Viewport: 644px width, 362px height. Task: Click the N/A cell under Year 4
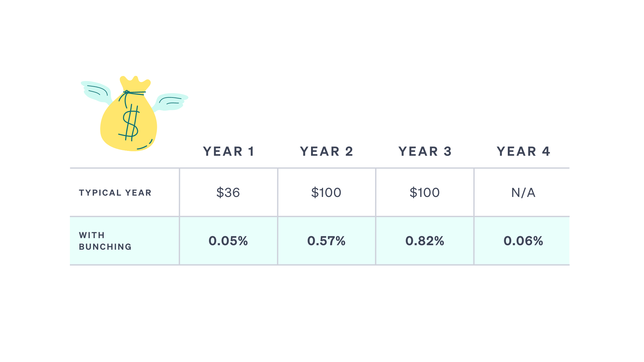tap(523, 192)
